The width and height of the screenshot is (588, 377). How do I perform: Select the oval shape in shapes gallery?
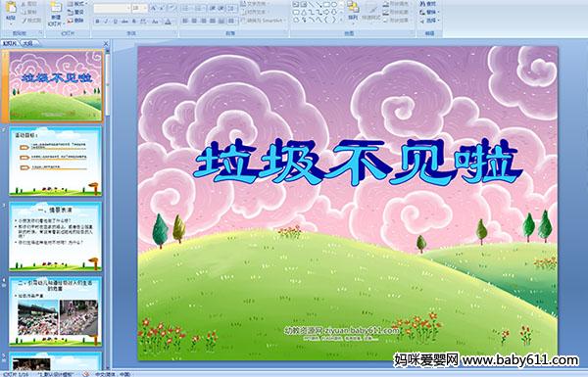(334, 5)
